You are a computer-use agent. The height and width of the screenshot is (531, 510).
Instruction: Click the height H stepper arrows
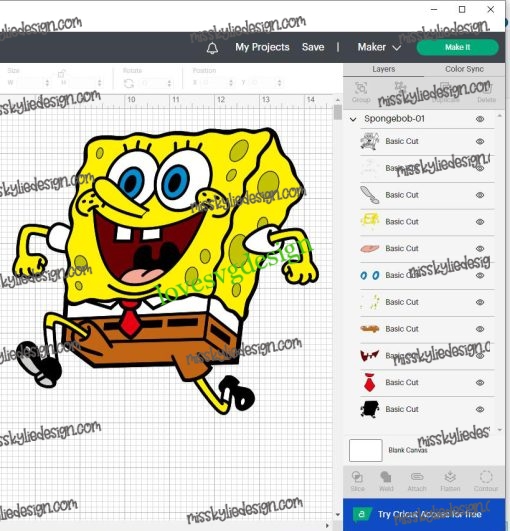point(100,83)
